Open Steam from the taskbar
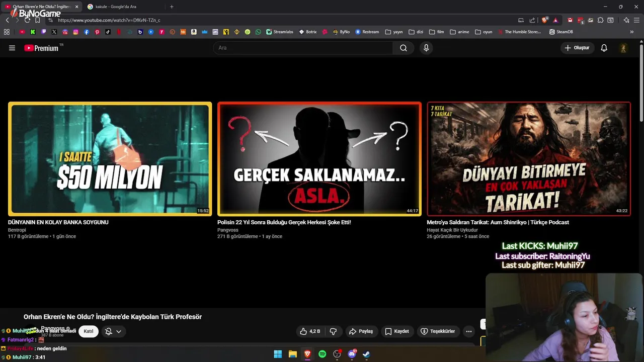The image size is (644, 362). (x=366, y=354)
